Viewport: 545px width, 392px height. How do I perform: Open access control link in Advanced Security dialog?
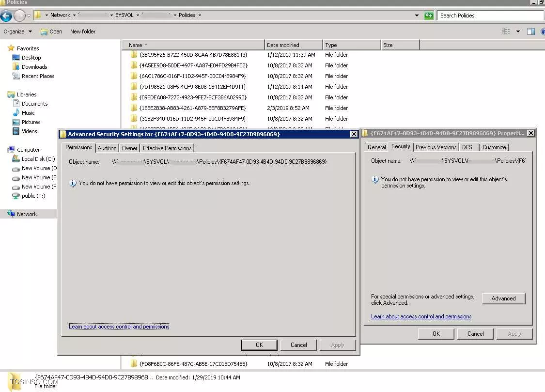coord(119,327)
